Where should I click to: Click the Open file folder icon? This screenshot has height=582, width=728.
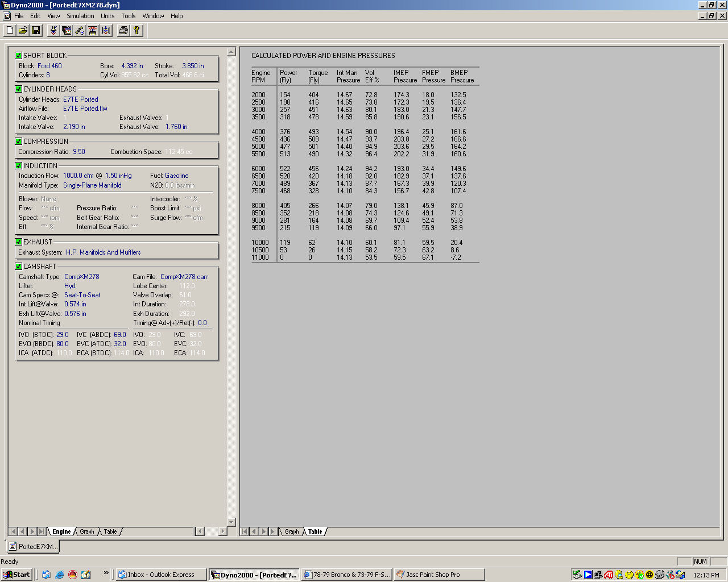point(23,30)
